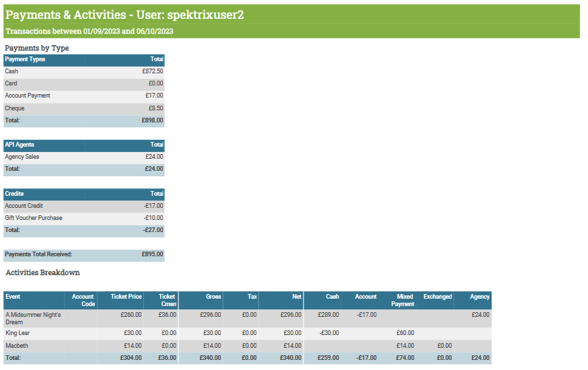588x370 pixels.
Task: Click the 'Account' column header
Action: (x=365, y=297)
